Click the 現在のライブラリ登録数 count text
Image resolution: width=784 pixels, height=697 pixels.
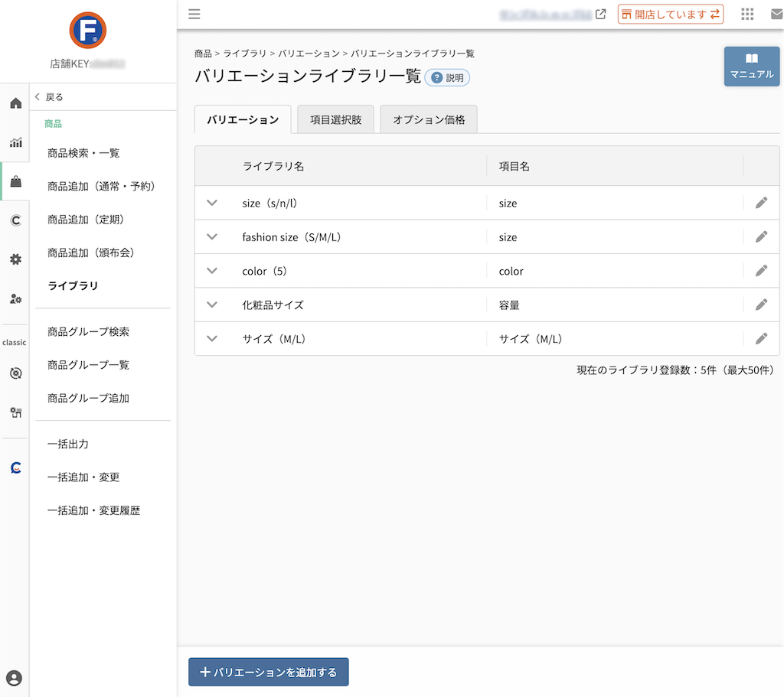(675, 370)
